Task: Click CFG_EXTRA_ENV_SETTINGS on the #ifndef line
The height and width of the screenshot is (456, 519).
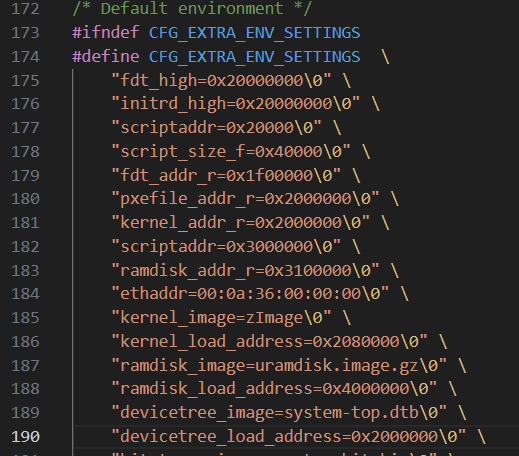Action: tap(254, 33)
